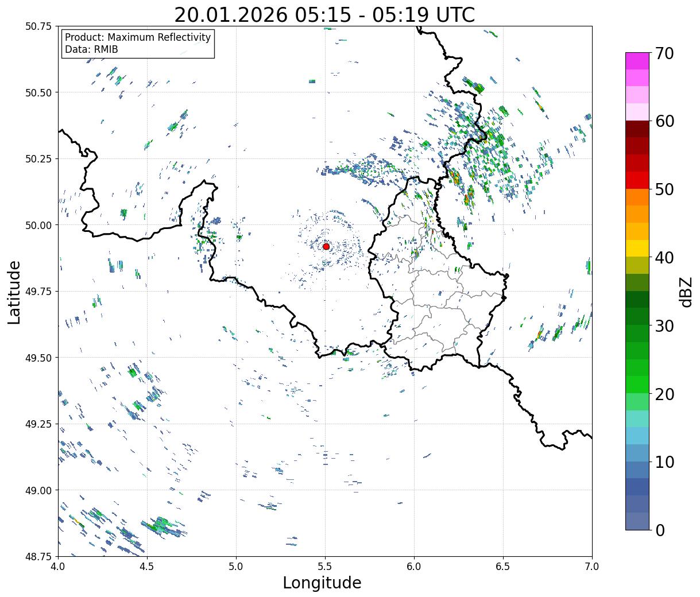Click the 6.0 longitude tick label
Image resolution: width=700 pixels, height=597 pixels.
click(x=414, y=566)
